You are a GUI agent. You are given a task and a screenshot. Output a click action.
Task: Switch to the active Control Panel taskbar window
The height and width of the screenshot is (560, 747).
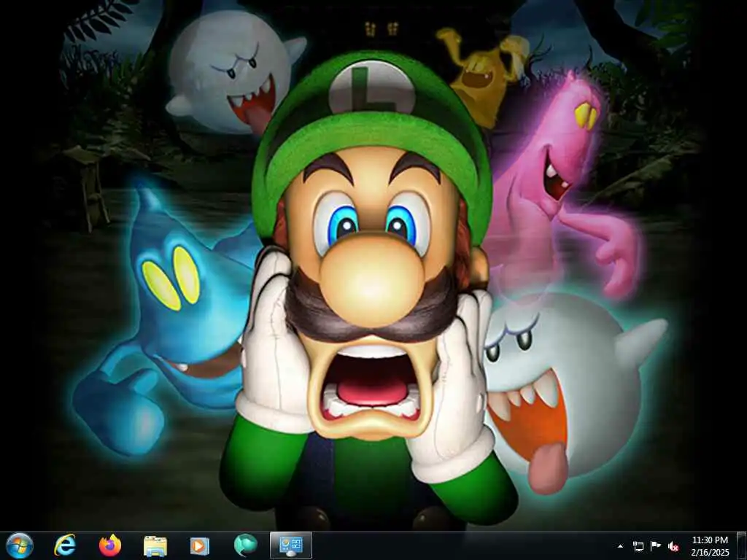click(291, 545)
